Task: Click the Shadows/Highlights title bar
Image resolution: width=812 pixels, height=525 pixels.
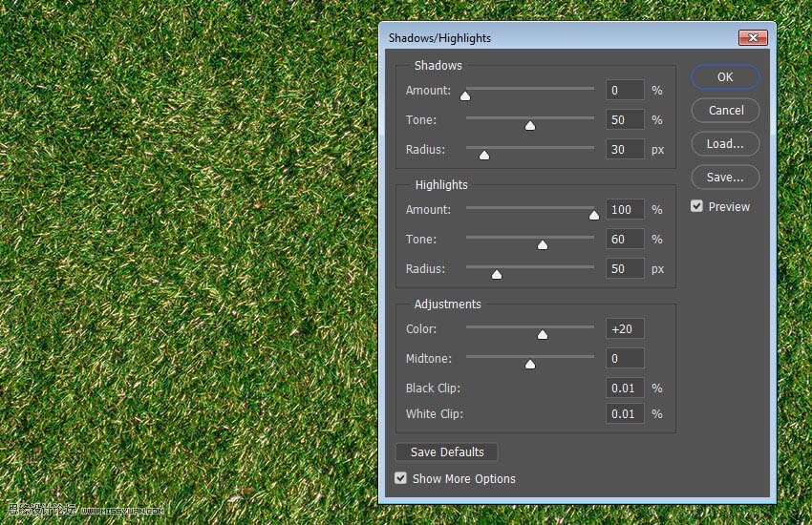Action: (554, 38)
